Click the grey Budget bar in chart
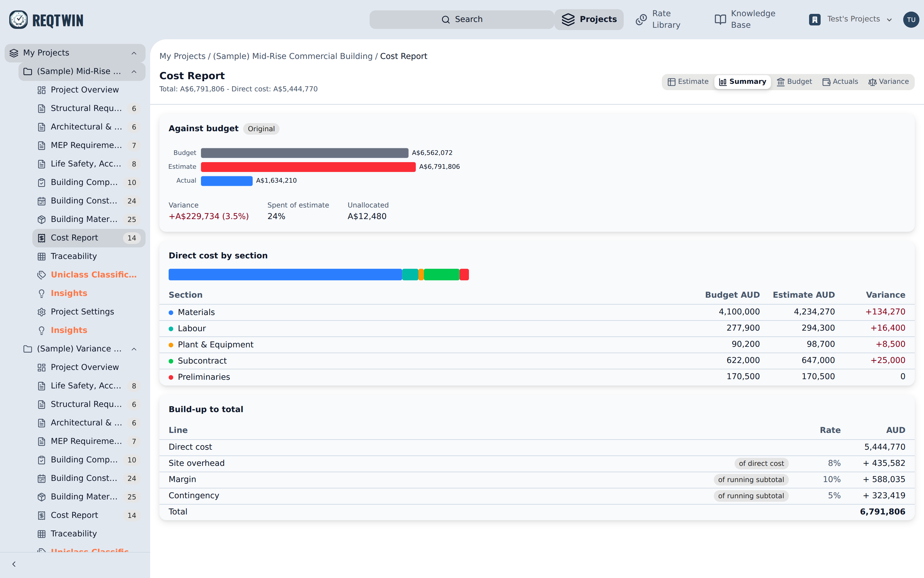 pyautogui.click(x=304, y=153)
